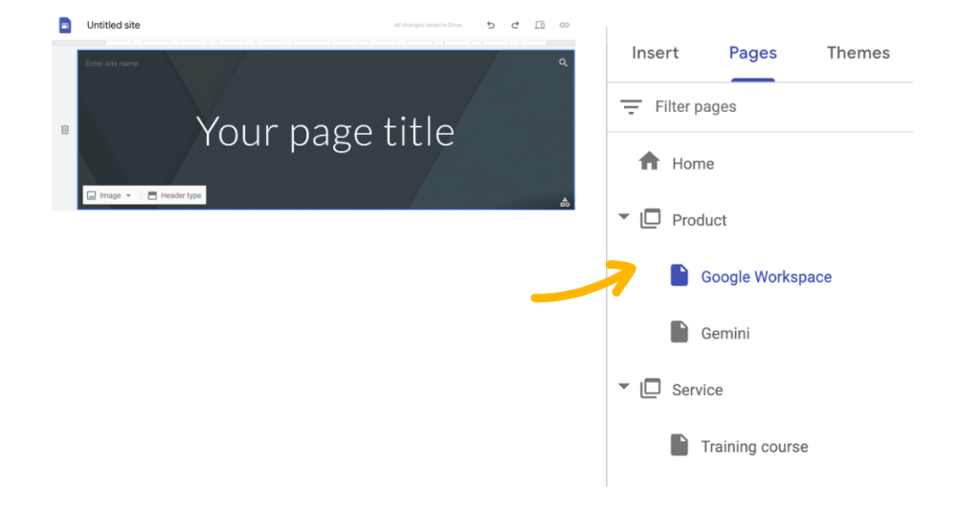Click the filter list icon
Screen dimensions: 980x513
coord(631,107)
